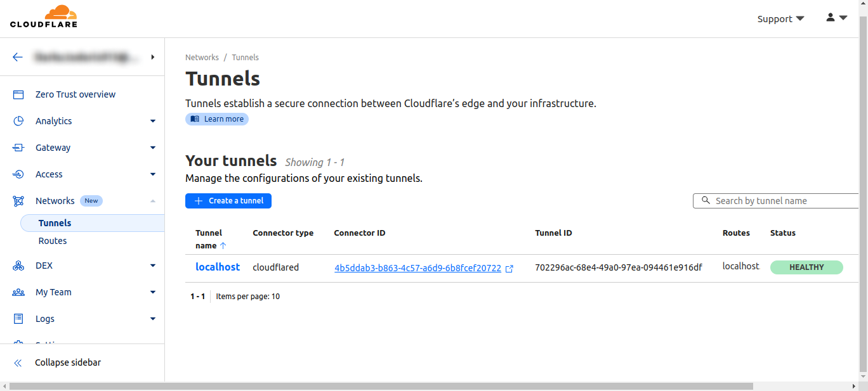The image size is (868, 391).
Task: Expand the Access menu arrow
Action: click(x=153, y=174)
